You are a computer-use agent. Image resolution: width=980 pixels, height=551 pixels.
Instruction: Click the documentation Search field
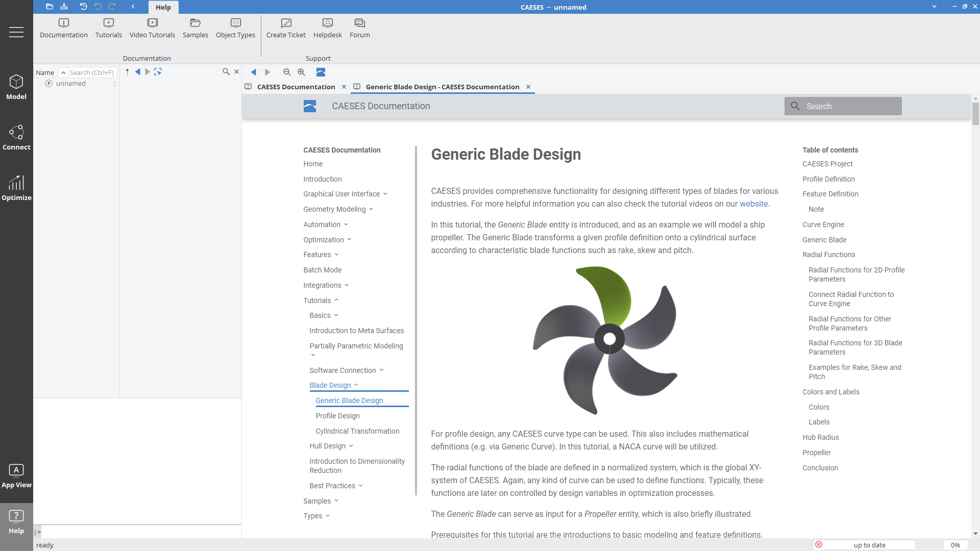(843, 106)
